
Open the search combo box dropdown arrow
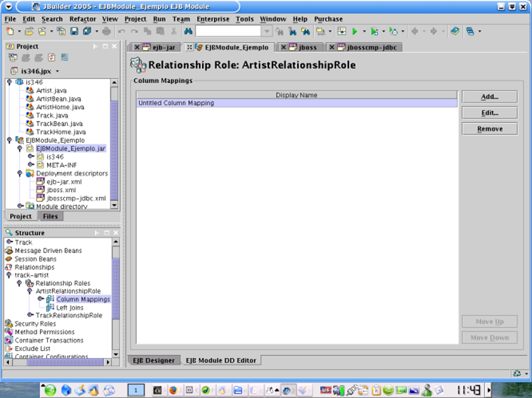pyautogui.click(x=267, y=31)
